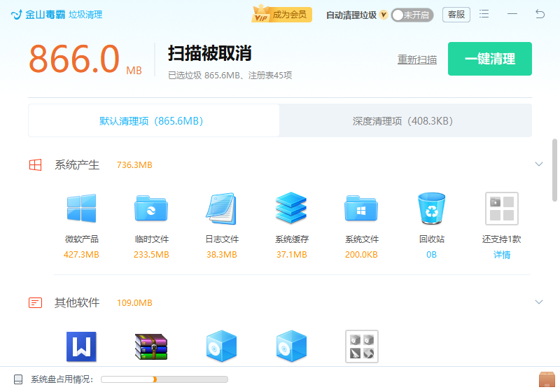Viewport: 560px width, 392px height.
Task: Click the 系统盘占用情况 usage bar
Action: pyautogui.click(x=164, y=379)
